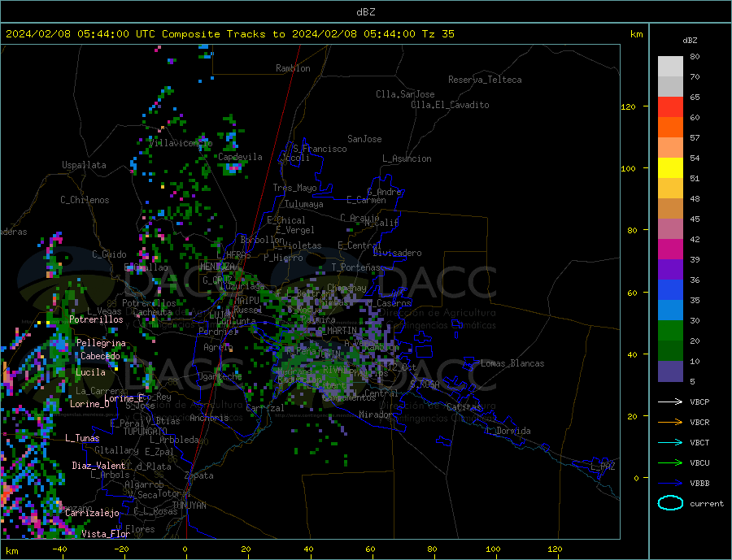Screen dimensions: 732x560
Task: Click the Pellegrina station label
Action: click(101, 343)
